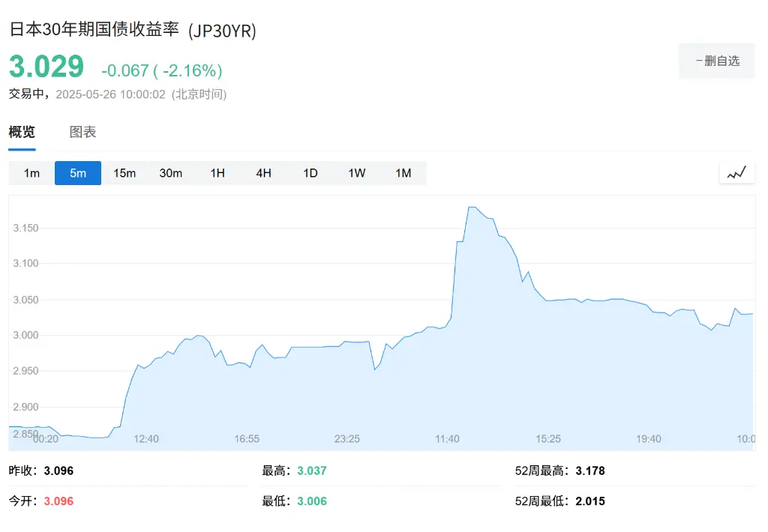Viewport: 768px width, 532px height.
Task: Select the 1m timeframe
Action: 31,173
